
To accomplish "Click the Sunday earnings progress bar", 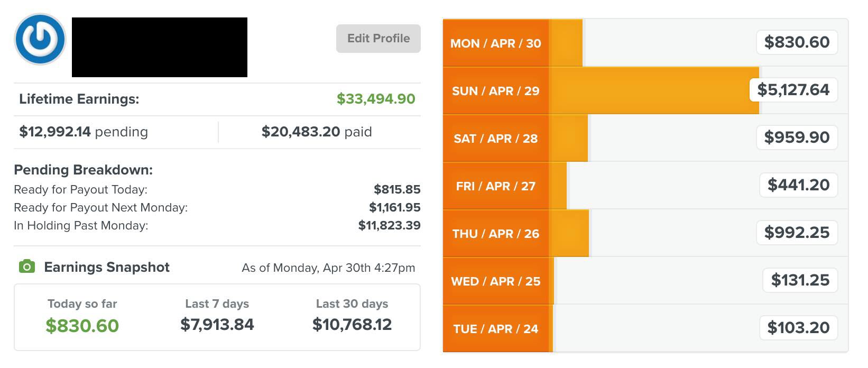I will point(654,90).
